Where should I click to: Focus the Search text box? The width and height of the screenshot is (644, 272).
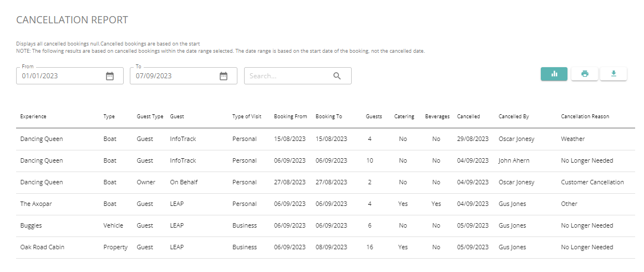(x=298, y=76)
